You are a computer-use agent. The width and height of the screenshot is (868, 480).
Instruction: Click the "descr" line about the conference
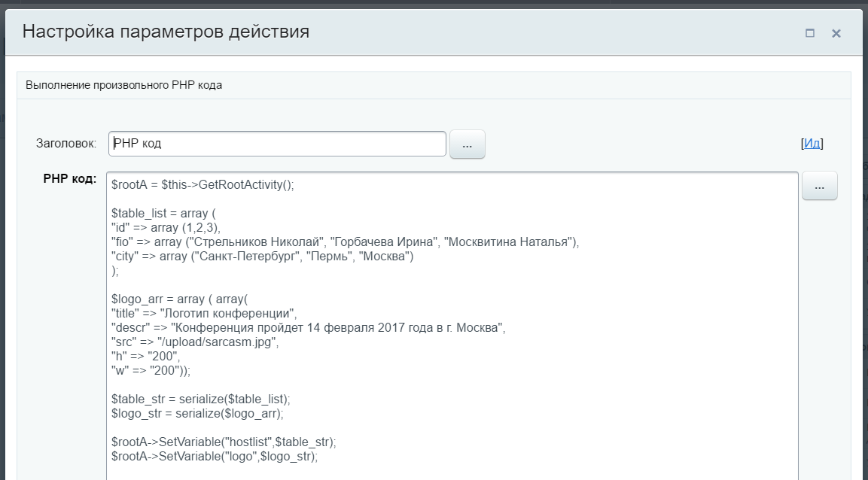click(x=308, y=328)
